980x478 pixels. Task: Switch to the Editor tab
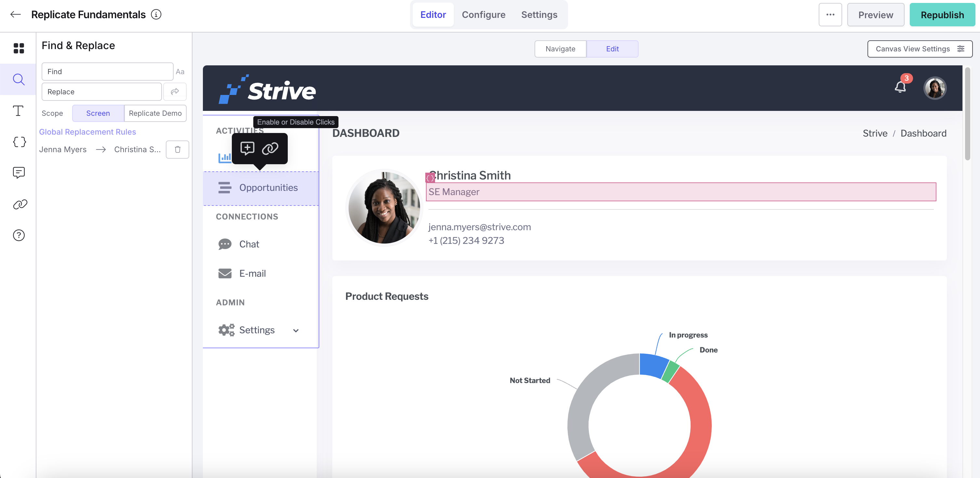(x=433, y=14)
